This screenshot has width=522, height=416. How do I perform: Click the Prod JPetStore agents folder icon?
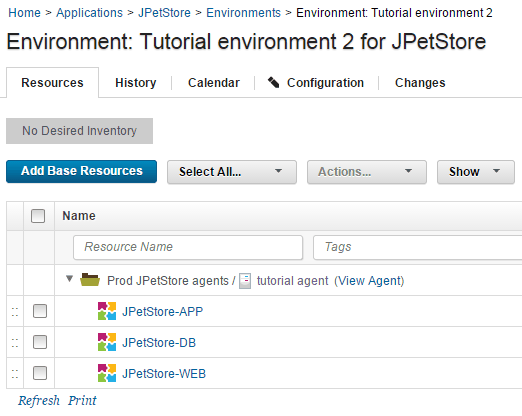[90, 280]
